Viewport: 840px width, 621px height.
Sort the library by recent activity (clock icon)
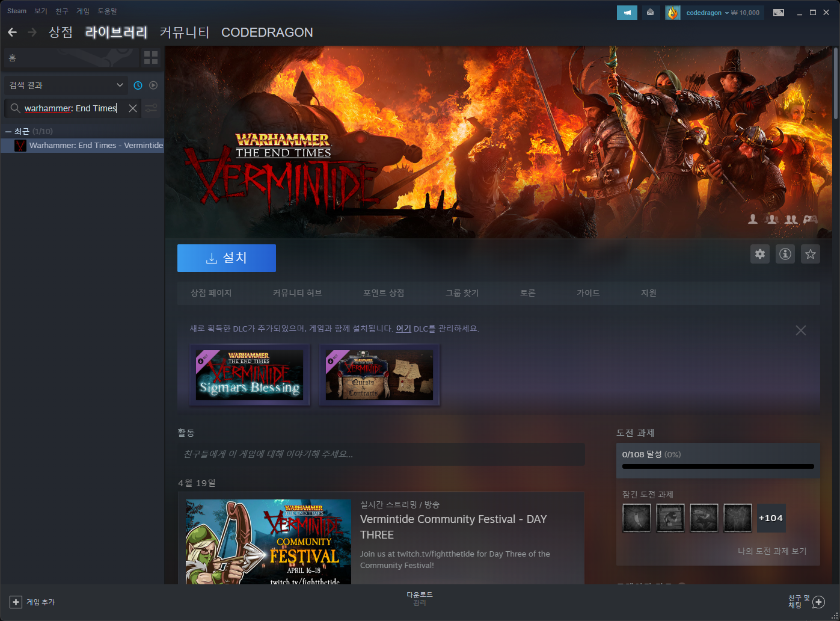click(x=138, y=85)
